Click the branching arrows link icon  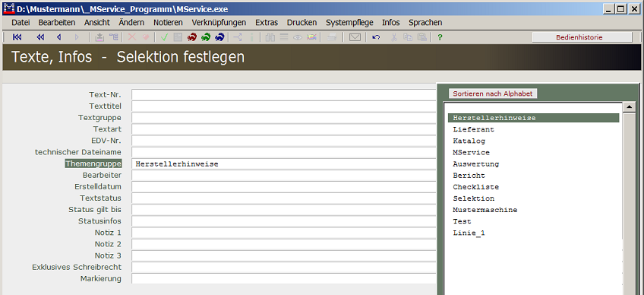238,37
